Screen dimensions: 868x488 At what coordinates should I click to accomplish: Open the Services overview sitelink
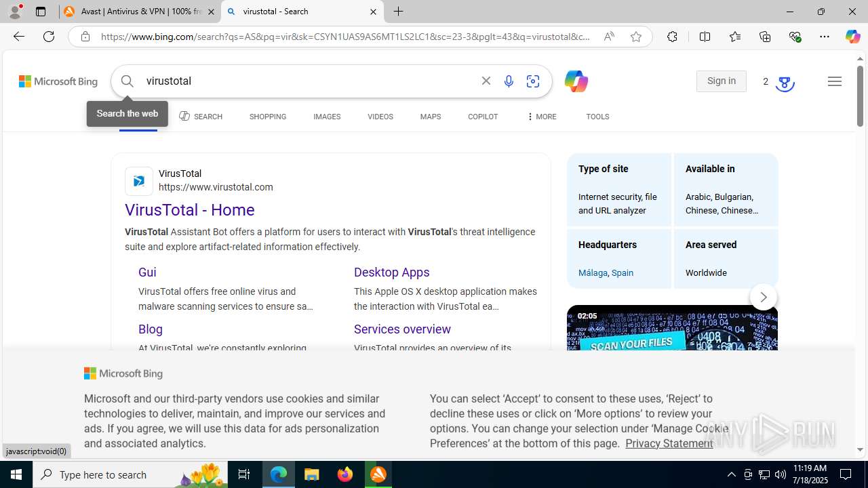[402, 329]
